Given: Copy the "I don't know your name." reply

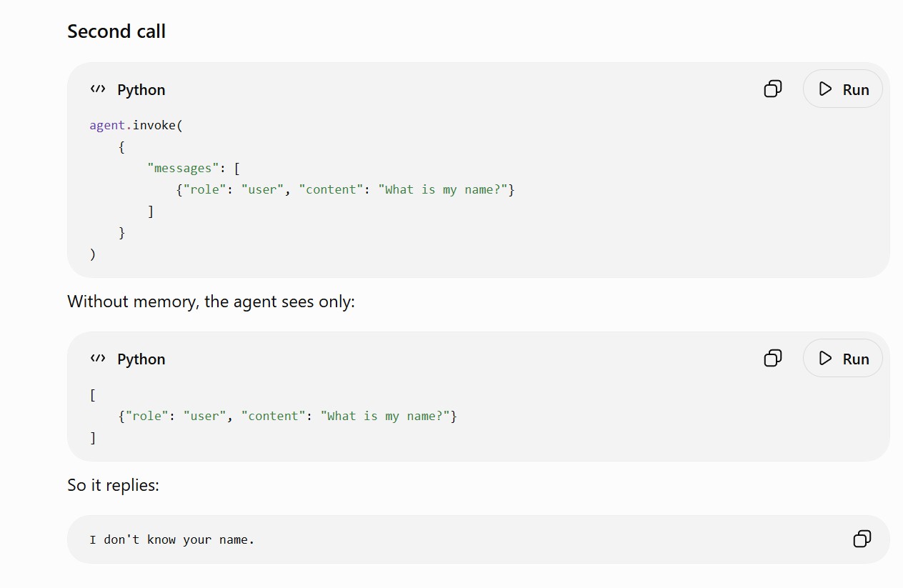Looking at the screenshot, I should [862, 539].
